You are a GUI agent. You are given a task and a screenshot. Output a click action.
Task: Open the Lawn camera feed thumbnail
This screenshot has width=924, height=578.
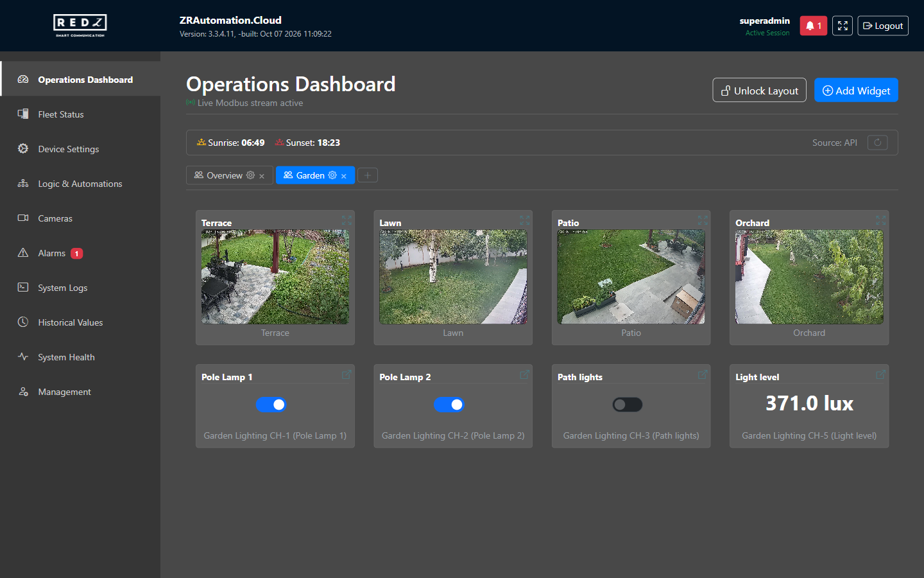click(453, 277)
